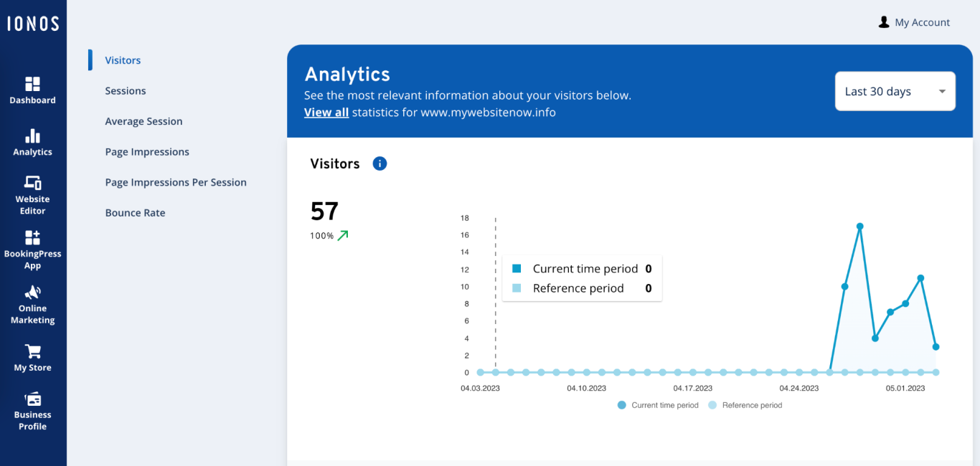Open My Store cart icon
Image resolution: width=980 pixels, height=466 pixels.
click(x=33, y=351)
